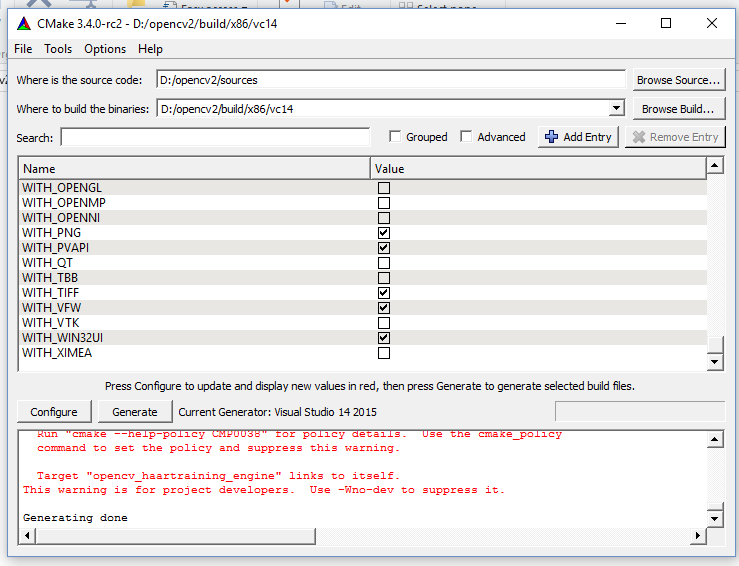Uncheck the WITH_WIN32UI option
Screen dimensions: 739x566
(384, 338)
